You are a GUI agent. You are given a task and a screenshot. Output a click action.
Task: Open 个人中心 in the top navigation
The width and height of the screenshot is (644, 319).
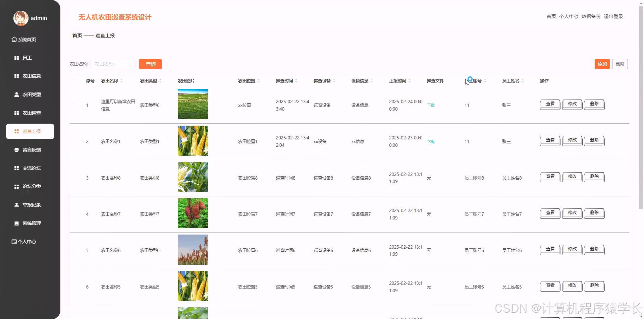(x=569, y=16)
